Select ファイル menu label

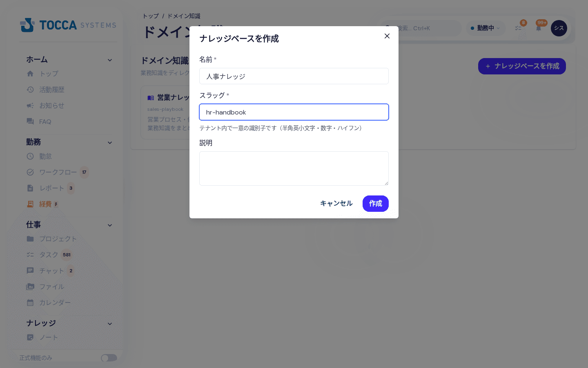pyautogui.click(x=52, y=287)
